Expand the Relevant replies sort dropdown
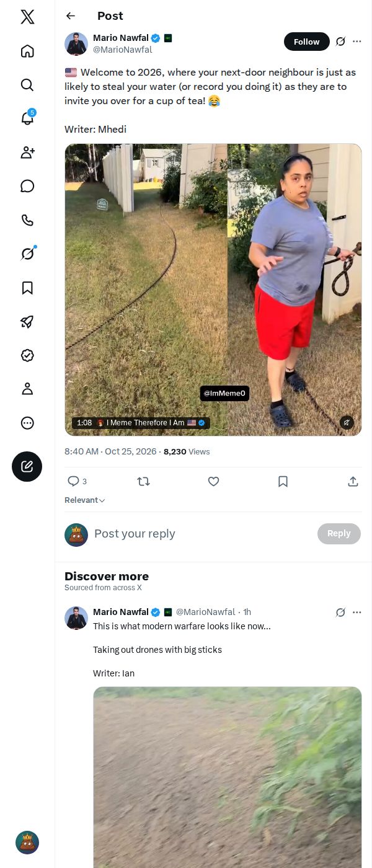The height and width of the screenshot is (868, 372). click(x=85, y=500)
